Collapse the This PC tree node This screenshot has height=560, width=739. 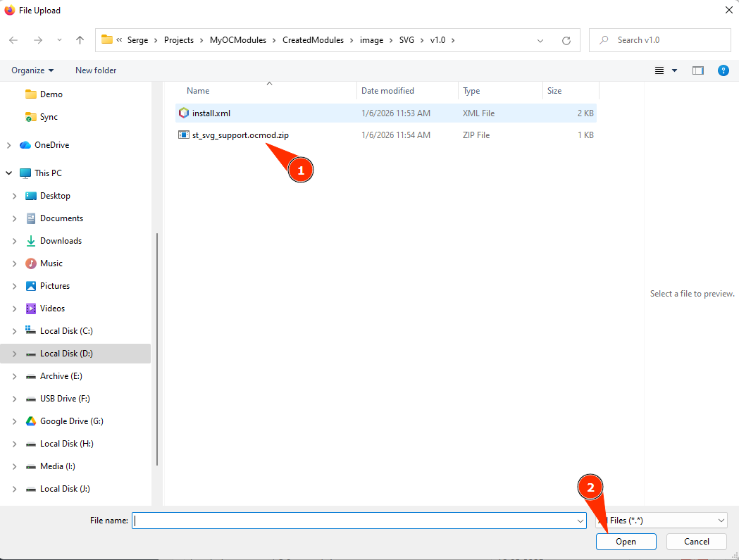pos(8,173)
